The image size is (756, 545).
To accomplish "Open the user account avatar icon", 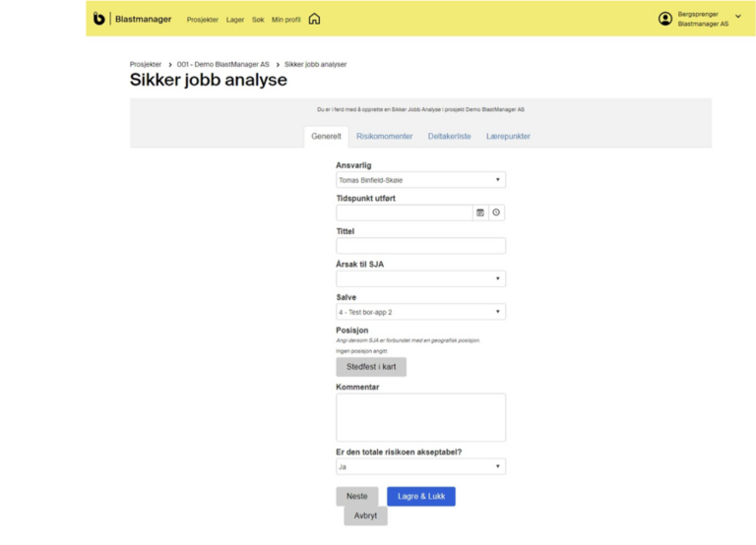I will [665, 19].
